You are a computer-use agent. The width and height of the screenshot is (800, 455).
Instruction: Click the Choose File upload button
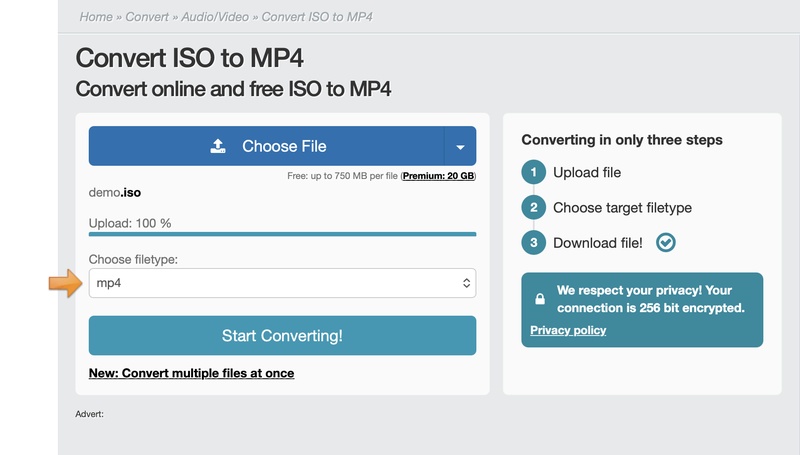tap(266, 146)
